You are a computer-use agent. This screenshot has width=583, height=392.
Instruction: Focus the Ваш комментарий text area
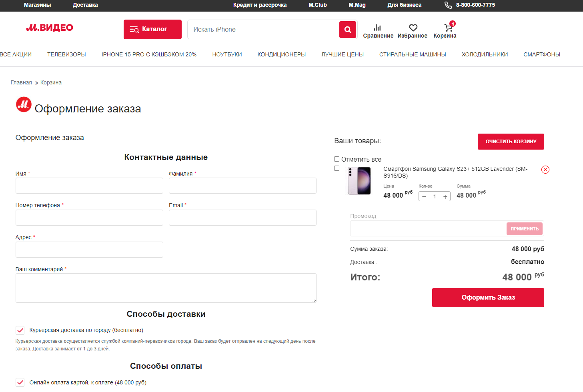pyautogui.click(x=166, y=288)
